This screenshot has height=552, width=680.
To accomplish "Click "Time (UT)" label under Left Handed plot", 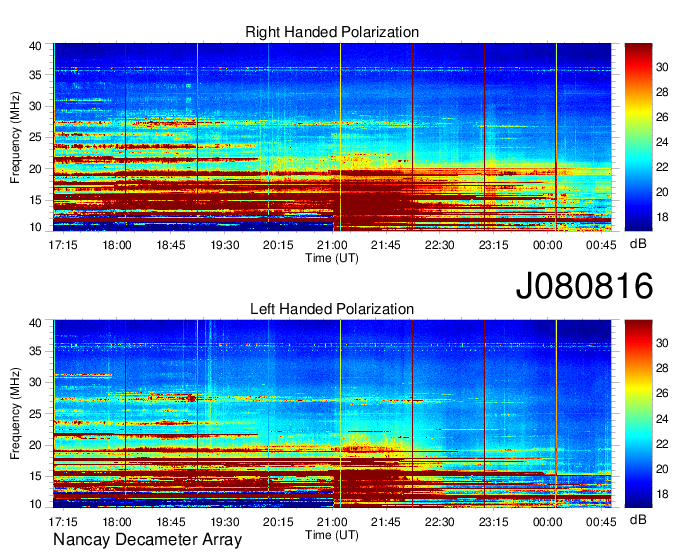I will point(332,535).
